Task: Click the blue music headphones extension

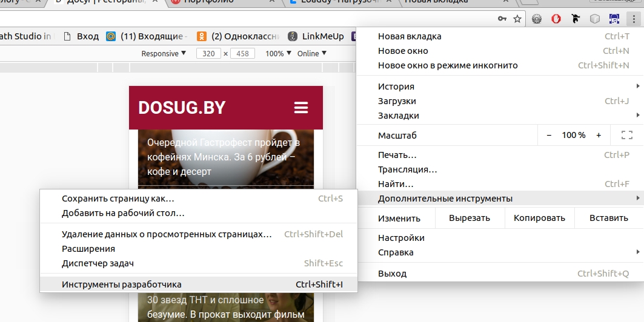Action: (x=614, y=19)
